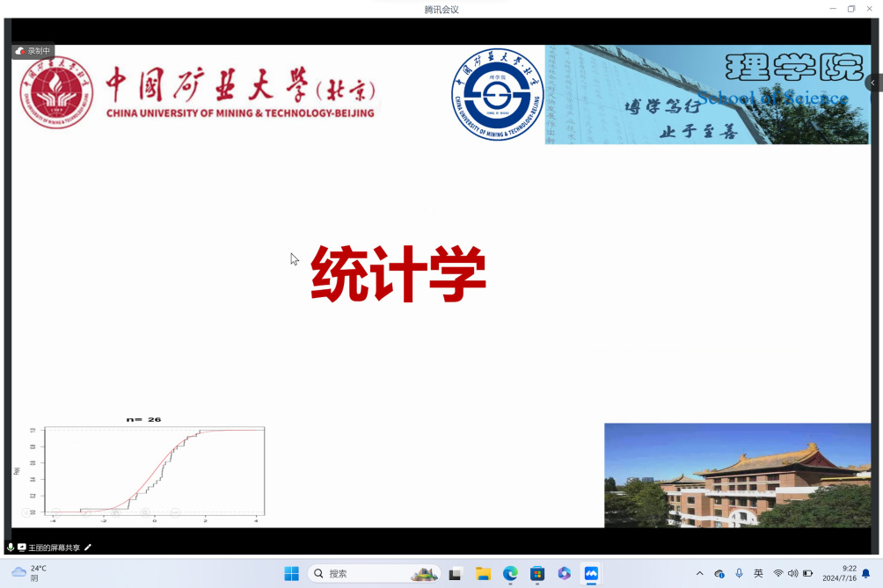Click the annotation pencil icon after 王丽的屏幕共享
This screenshot has width=883, height=588.
point(88,548)
